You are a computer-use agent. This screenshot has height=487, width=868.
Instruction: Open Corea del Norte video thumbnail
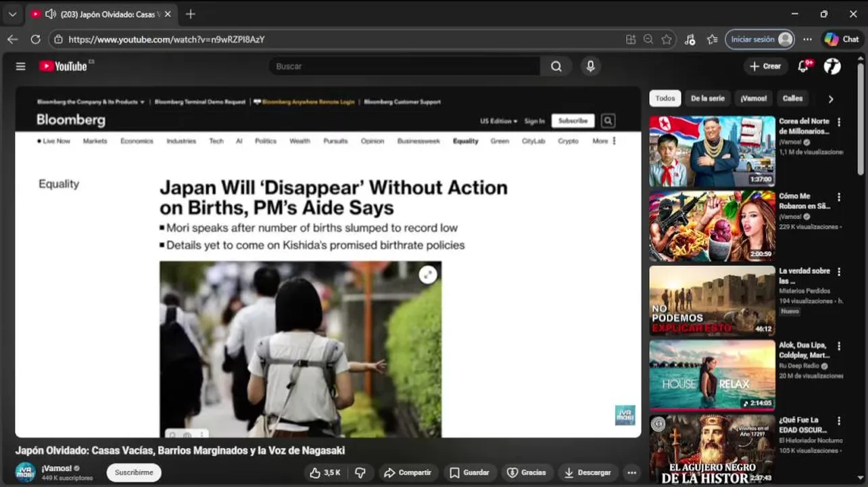click(x=713, y=152)
